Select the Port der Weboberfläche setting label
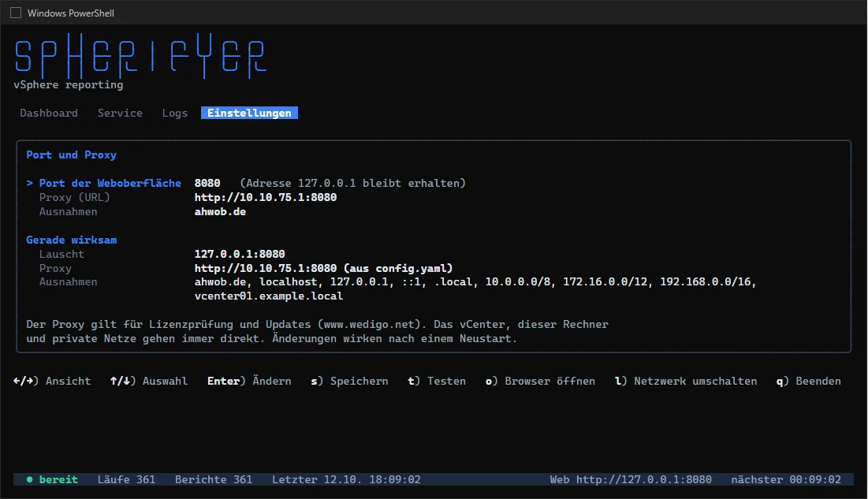 click(x=110, y=184)
